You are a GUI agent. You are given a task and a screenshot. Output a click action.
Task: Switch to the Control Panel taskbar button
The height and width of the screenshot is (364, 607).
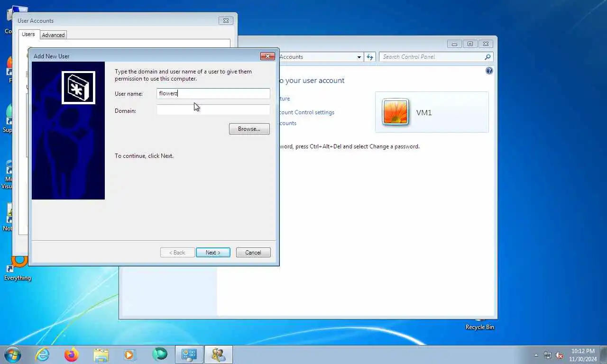(x=189, y=355)
